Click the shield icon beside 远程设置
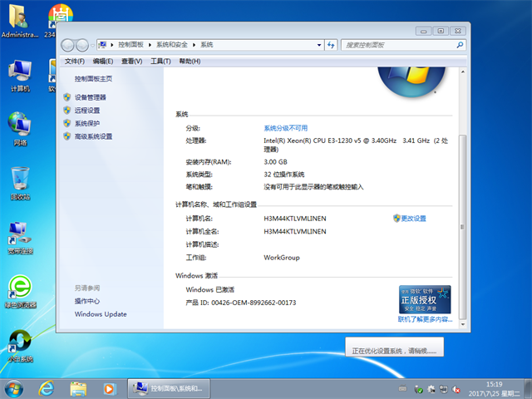The image size is (532, 399). [x=66, y=111]
